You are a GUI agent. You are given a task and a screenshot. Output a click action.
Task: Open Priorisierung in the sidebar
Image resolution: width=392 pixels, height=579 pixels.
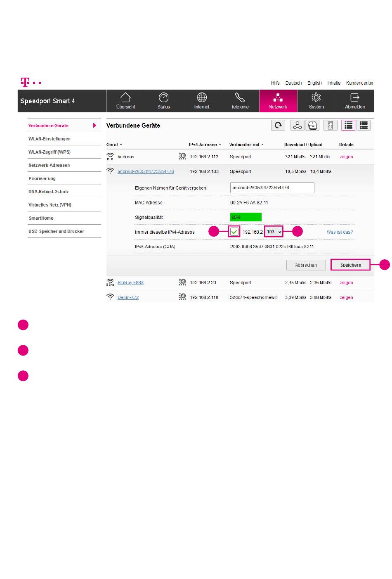coord(64,178)
